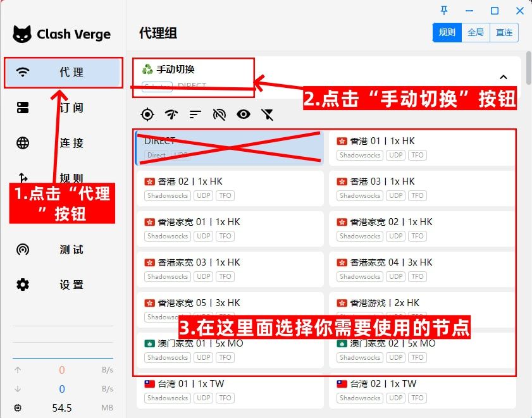Click the Macau flag of 澳门家宽 01
The height and width of the screenshot is (418, 532).
coord(150,343)
